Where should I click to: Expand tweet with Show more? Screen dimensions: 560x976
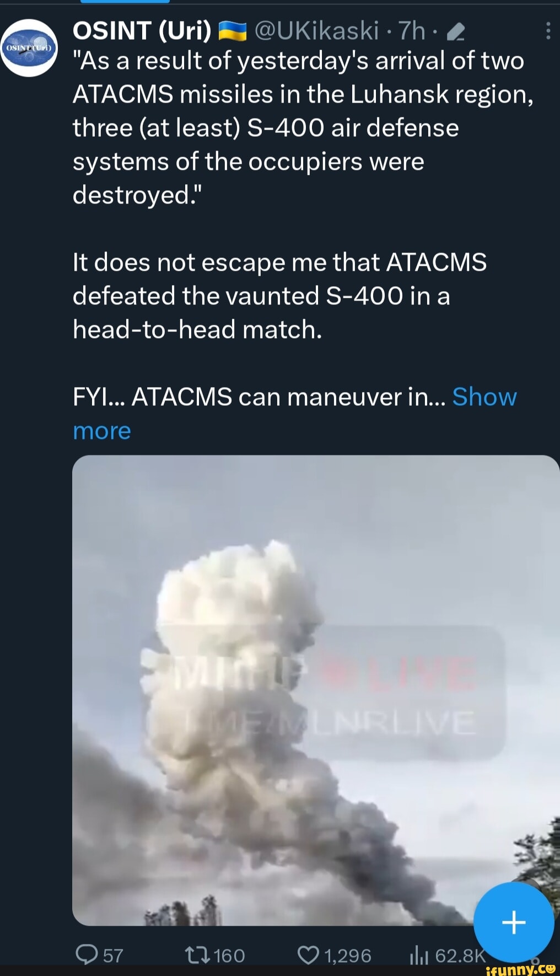coord(294,414)
